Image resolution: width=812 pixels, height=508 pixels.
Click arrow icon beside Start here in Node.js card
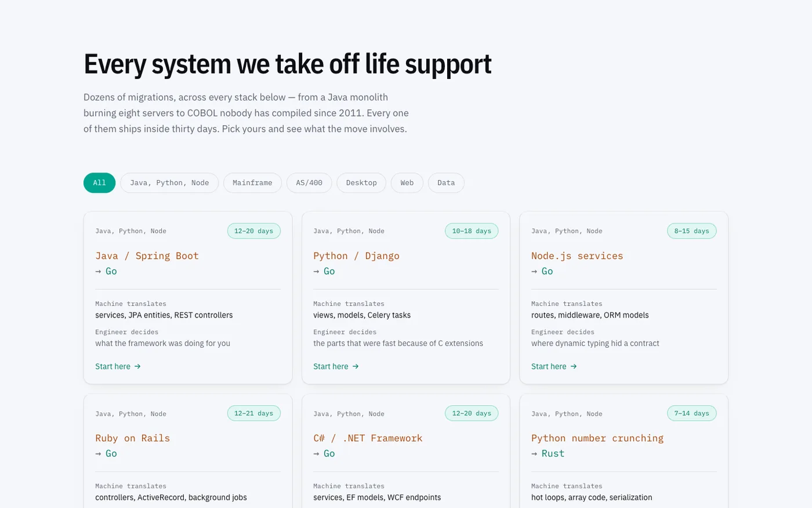[x=574, y=366]
